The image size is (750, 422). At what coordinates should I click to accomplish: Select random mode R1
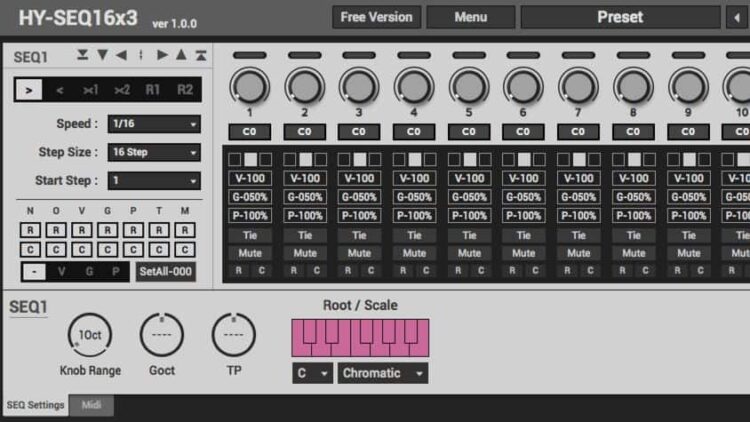point(153,89)
